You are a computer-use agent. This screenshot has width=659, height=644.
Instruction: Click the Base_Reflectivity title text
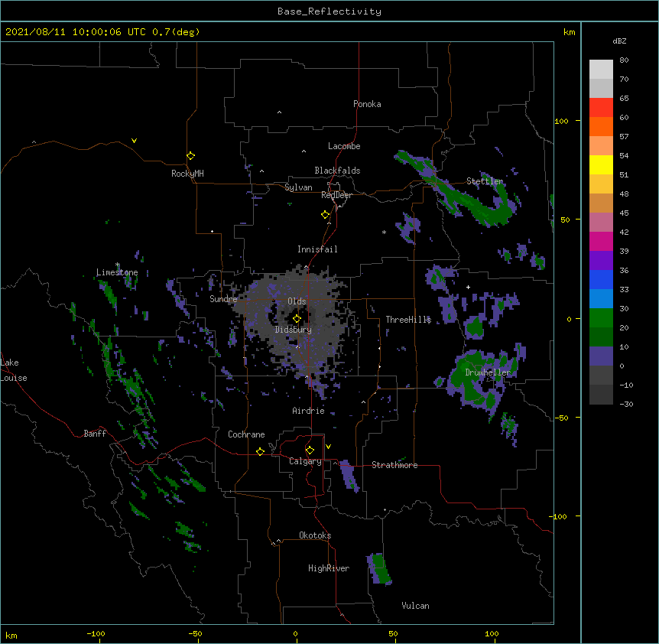point(329,11)
